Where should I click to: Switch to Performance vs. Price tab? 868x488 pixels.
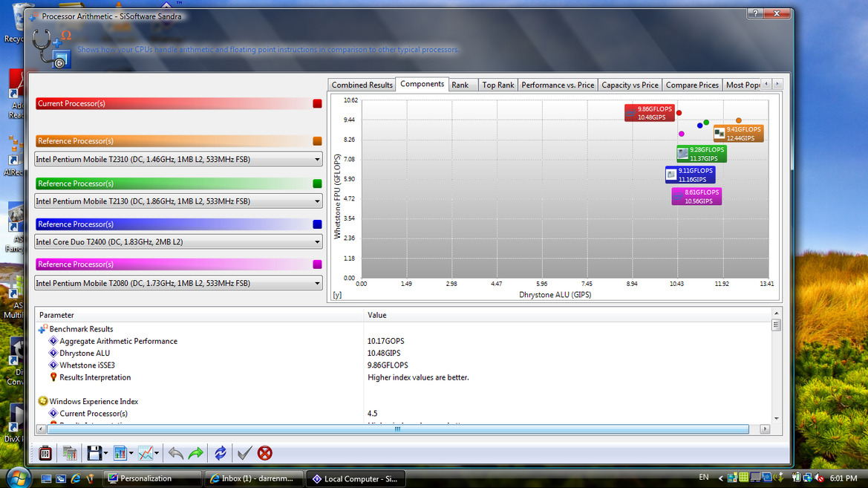coord(558,85)
